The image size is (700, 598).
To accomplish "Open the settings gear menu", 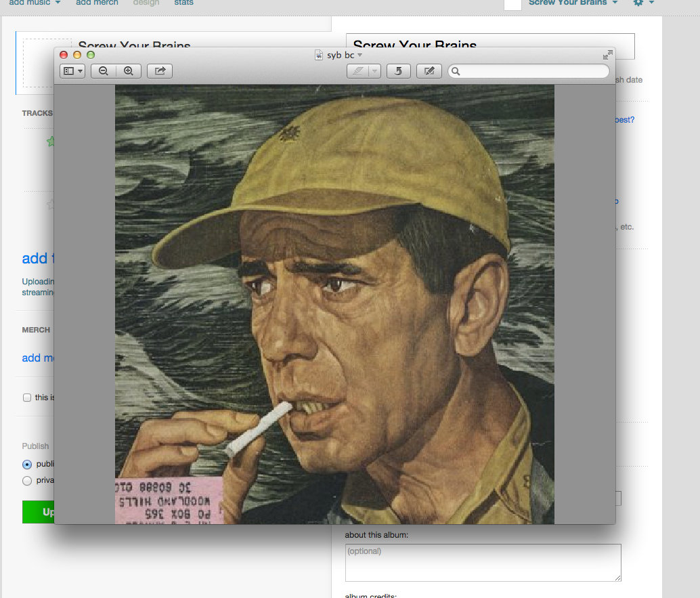I will [638, 3].
